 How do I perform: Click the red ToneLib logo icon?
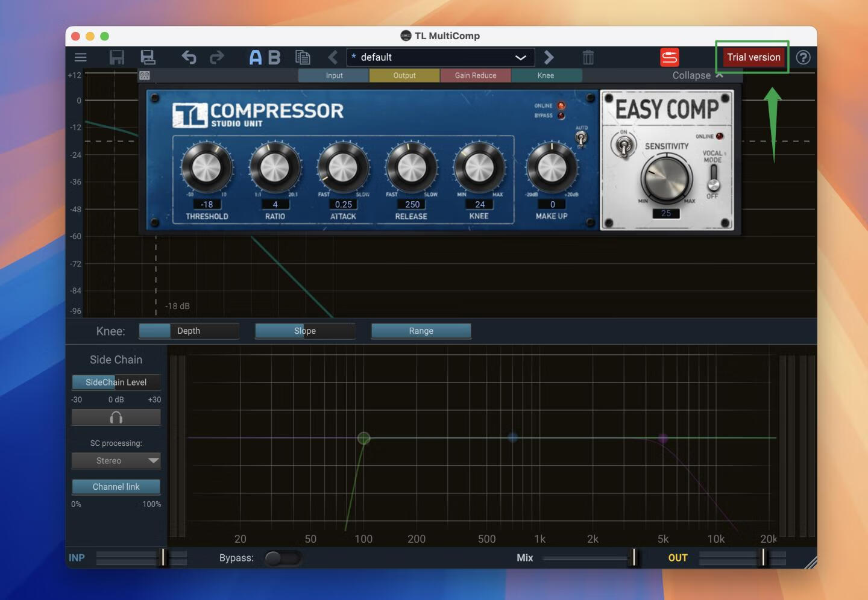click(670, 57)
